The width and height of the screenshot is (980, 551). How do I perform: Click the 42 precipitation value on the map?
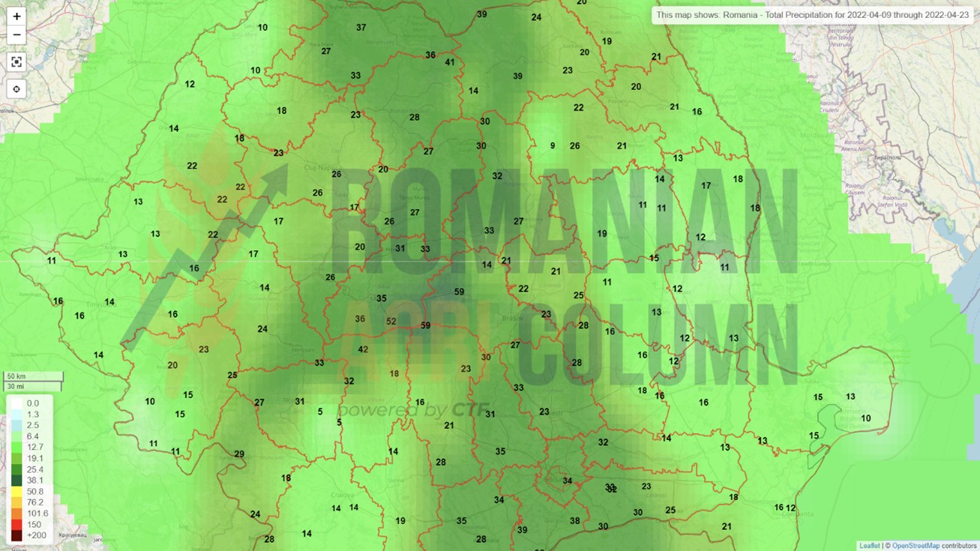coord(363,350)
